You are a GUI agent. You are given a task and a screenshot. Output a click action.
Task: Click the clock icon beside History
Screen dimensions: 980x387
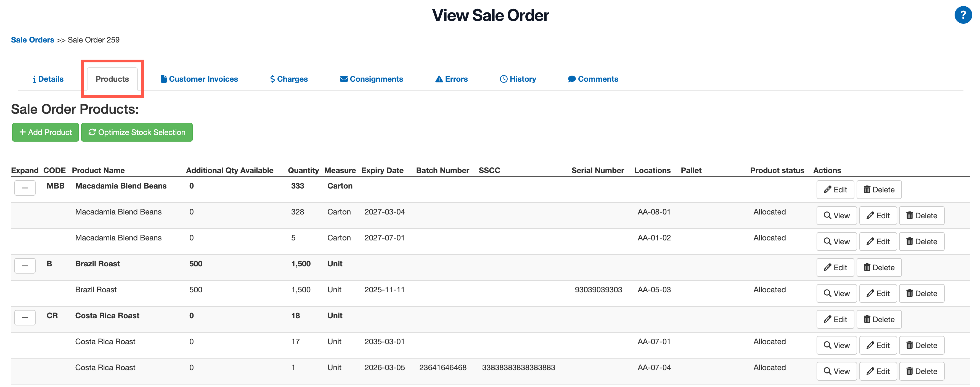[503, 79]
